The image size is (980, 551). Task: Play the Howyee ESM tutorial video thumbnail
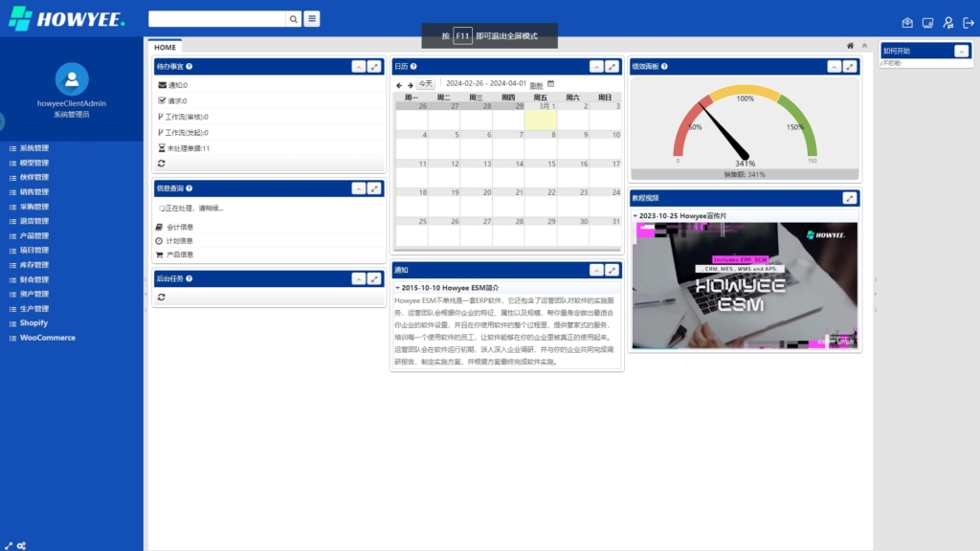pos(745,285)
